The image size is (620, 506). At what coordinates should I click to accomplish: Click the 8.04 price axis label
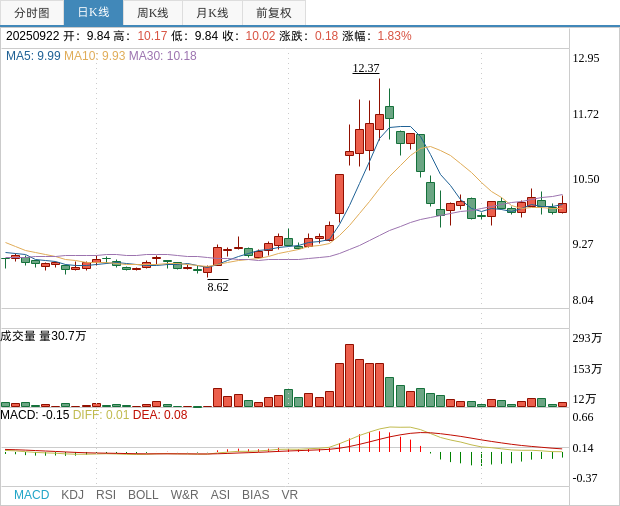click(x=583, y=300)
